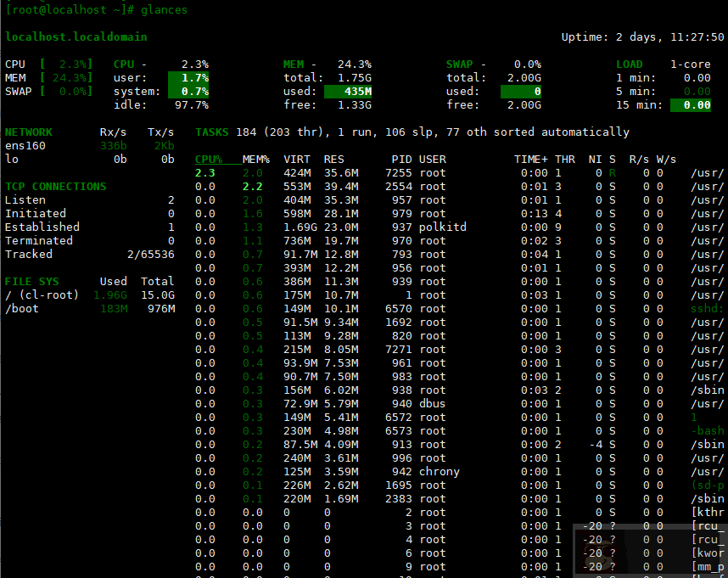The width and height of the screenshot is (728, 578).
Task: Select the /boot filesystem entry
Action: (x=21, y=308)
